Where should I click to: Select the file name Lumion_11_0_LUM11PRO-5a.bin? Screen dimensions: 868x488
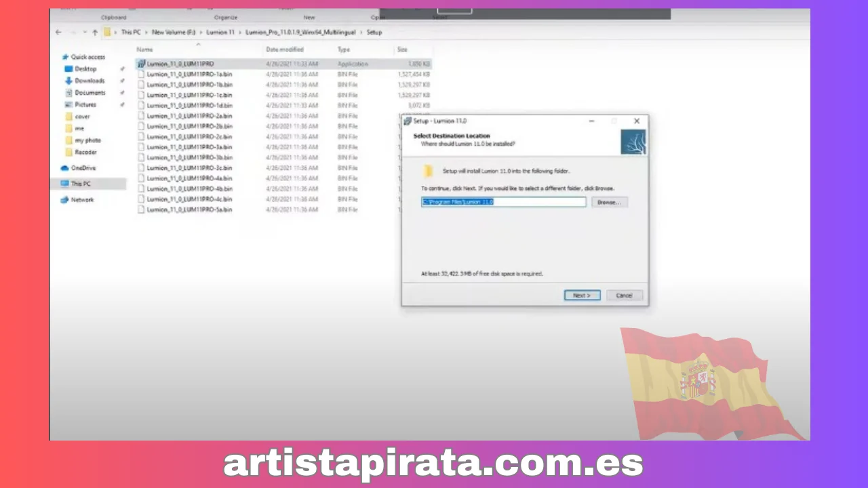click(189, 209)
